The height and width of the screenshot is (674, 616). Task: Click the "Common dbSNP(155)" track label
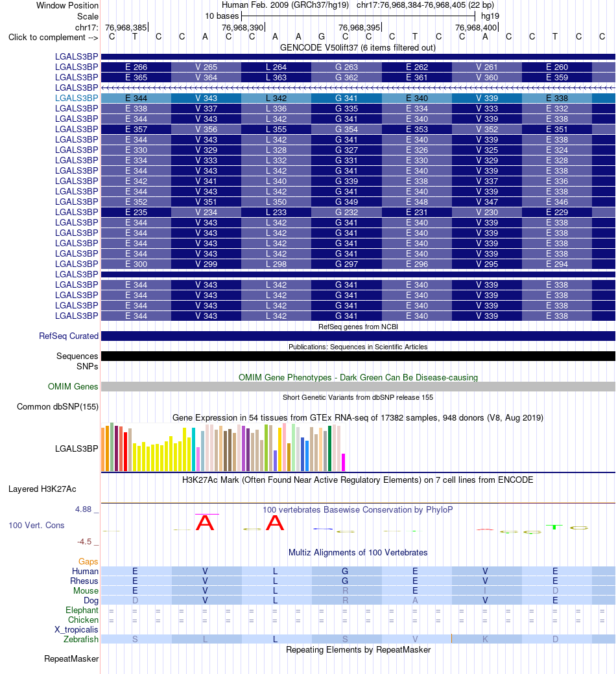click(x=58, y=406)
